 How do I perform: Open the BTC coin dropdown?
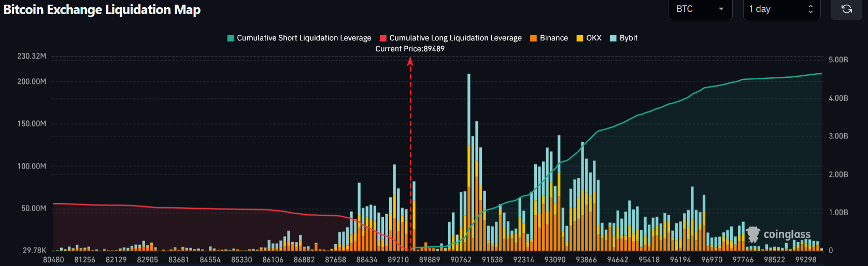pyautogui.click(x=700, y=9)
